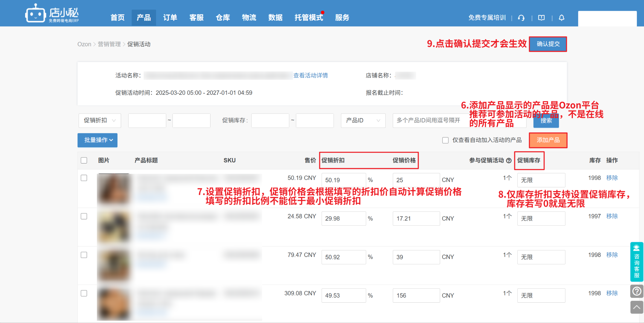Open the 咨询客服 floating chat widget
The height and width of the screenshot is (323, 644).
(637, 261)
